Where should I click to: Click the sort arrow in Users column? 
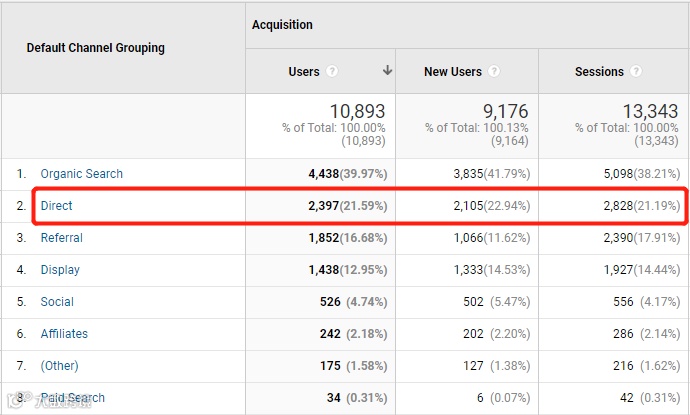(387, 71)
